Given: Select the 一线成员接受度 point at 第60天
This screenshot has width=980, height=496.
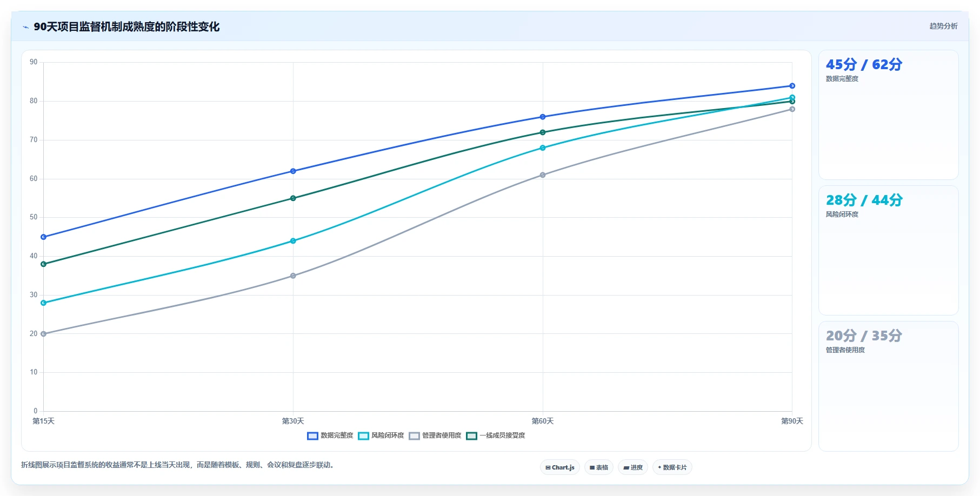Looking at the screenshot, I should 543,132.
